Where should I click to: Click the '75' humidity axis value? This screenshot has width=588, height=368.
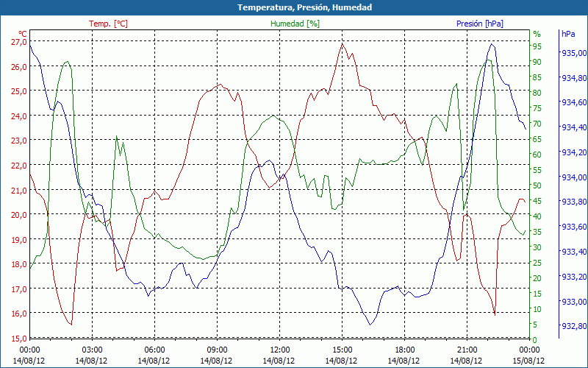pyautogui.click(x=537, y=108)
